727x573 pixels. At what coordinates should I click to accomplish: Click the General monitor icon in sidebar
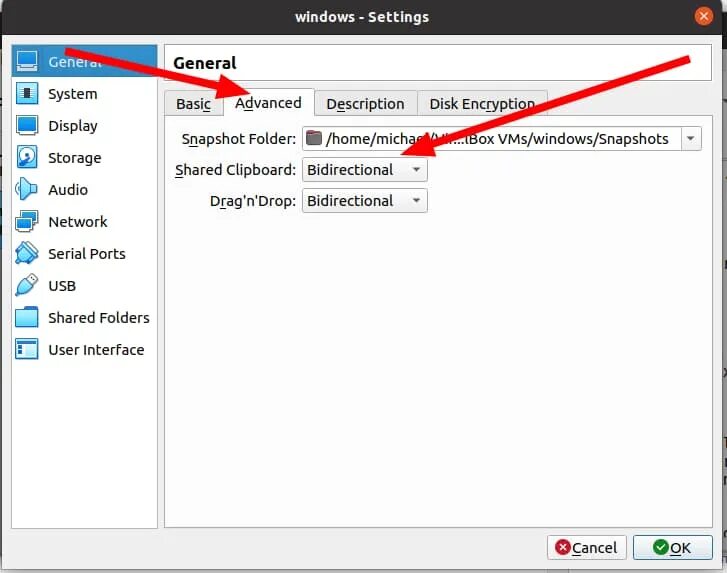[x=28, y=61]
